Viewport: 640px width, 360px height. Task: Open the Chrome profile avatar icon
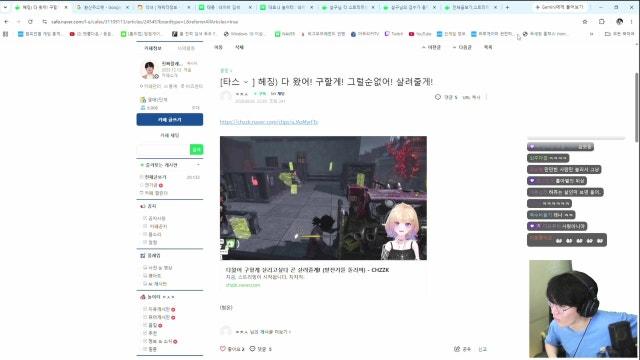click(x=620, y=22)
